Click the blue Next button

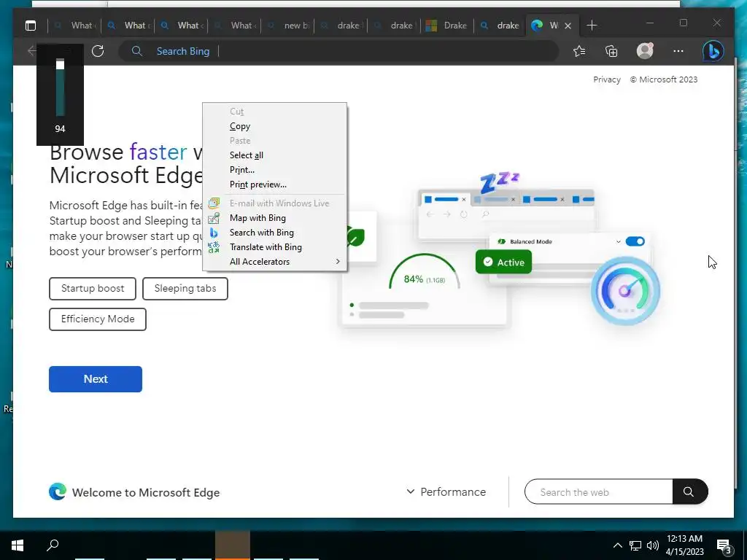[96, 379]
